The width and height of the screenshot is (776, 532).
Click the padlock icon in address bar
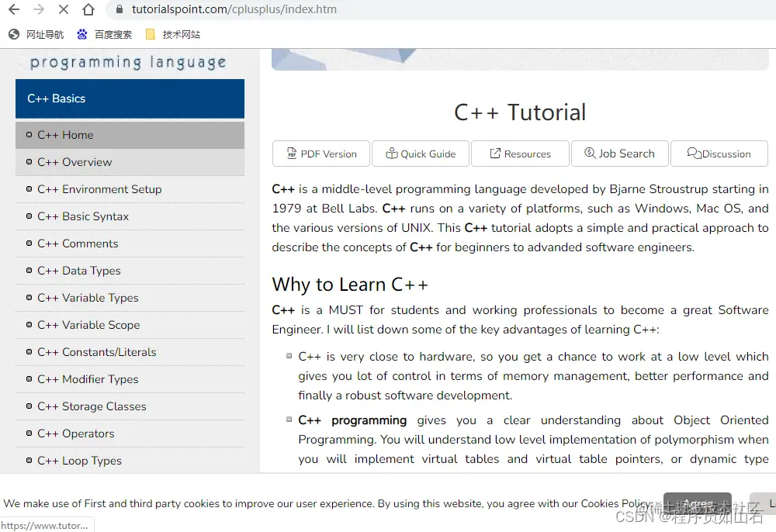(120, 9)
